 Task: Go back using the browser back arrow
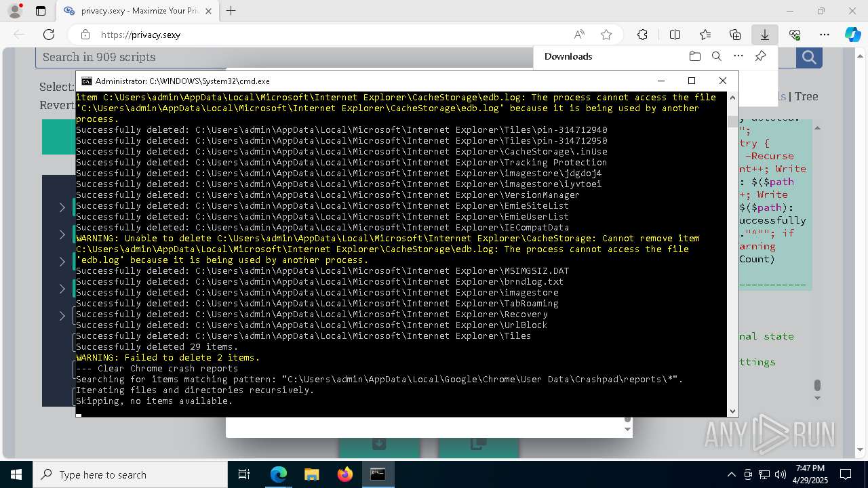pos(19,35)
